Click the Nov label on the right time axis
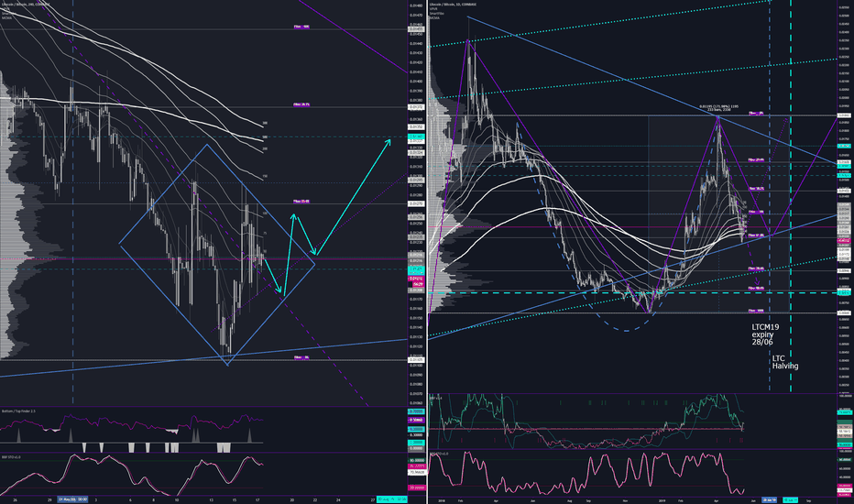This screenshot has width=854, height=504. click(626, 499)
